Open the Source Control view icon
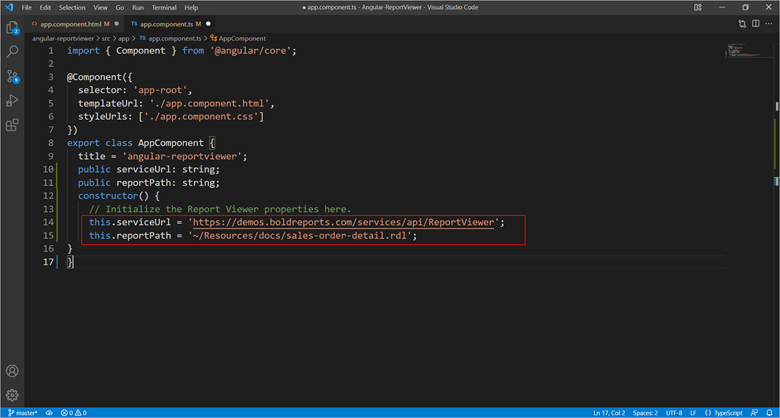Image resolution: width=780 pixels, height=418 pixels. (x=12, y=76)
